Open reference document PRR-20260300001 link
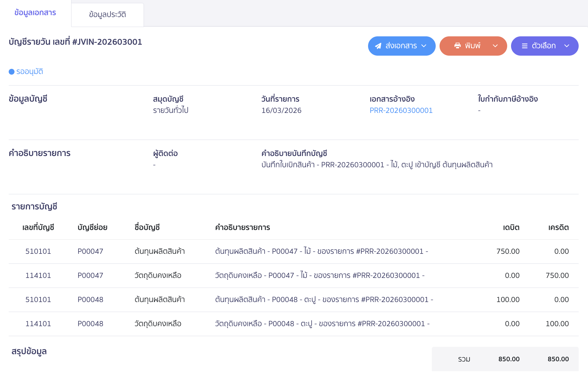 tap(401, 111)
